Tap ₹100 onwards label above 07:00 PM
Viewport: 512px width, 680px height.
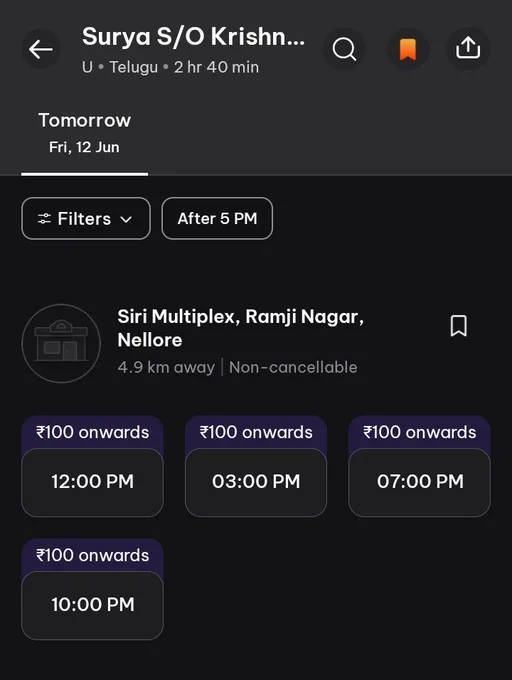tap(420, 432)
